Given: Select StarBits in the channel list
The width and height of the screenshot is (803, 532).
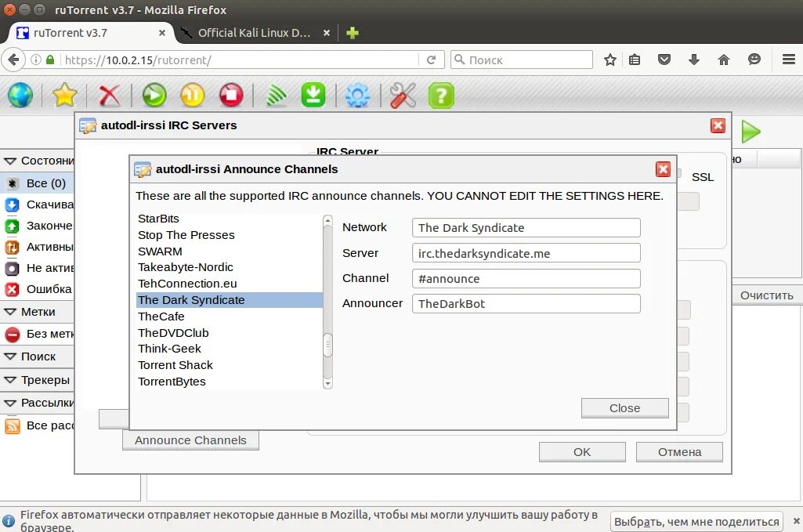Looking at the screenshot, I should click(x=230, y=219).
